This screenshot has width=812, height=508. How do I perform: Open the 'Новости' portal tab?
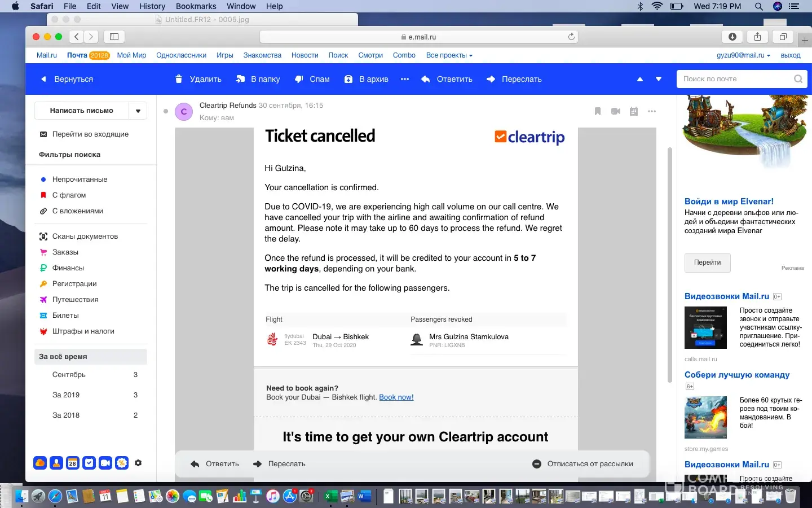pos(305,55)
